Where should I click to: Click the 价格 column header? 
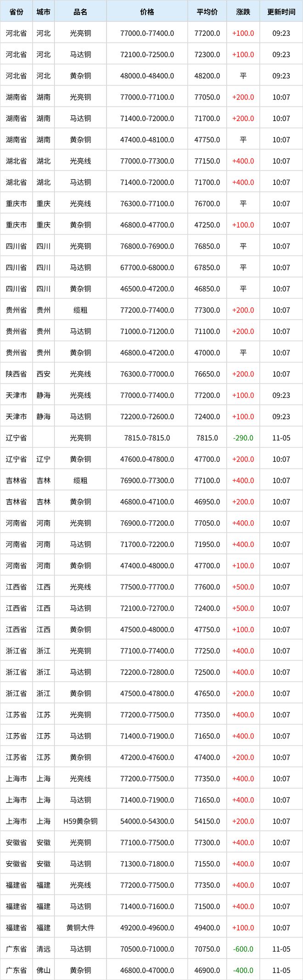click(x=147, y=12)
